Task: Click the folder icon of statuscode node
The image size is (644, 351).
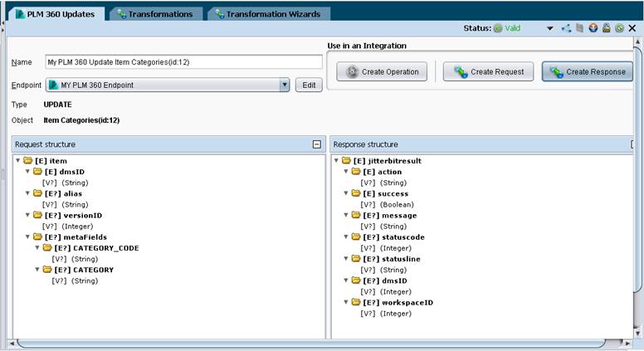Action: (356, 236)
